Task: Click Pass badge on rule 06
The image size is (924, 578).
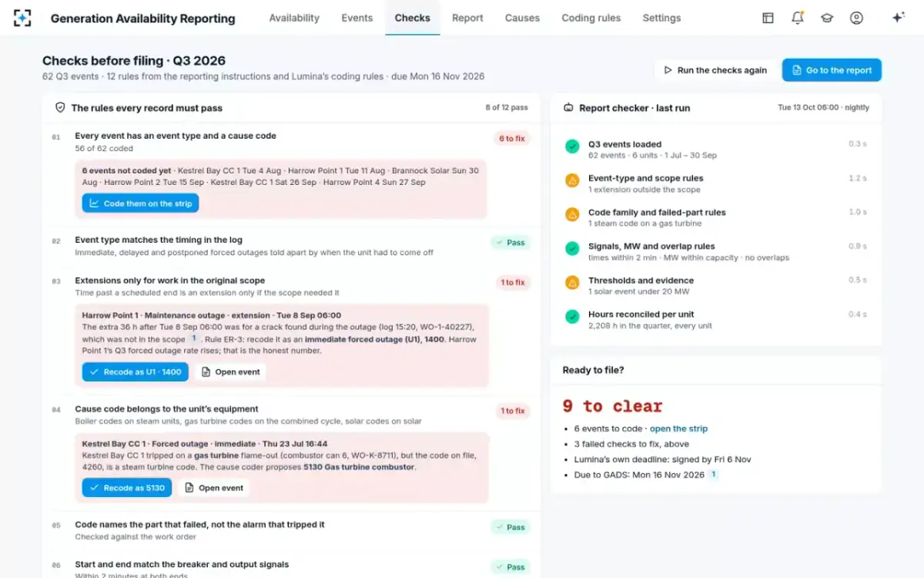Action: pyautogui.click(x=511, y=567)
